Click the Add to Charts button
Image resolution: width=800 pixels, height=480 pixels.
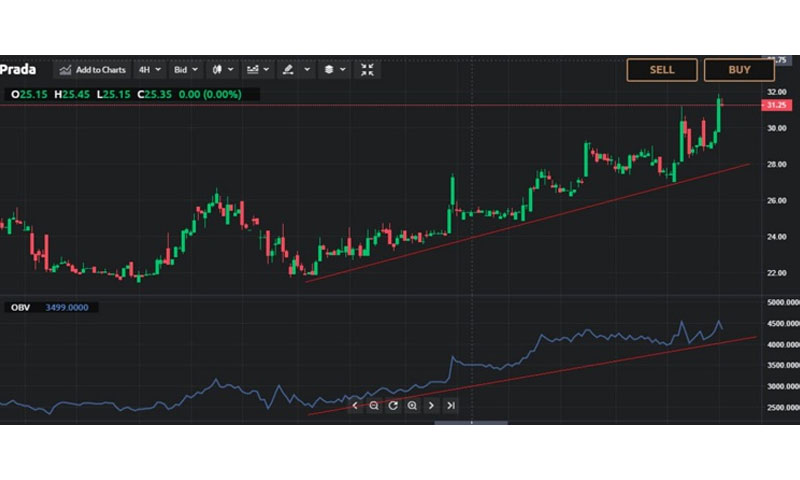(92, 70)
